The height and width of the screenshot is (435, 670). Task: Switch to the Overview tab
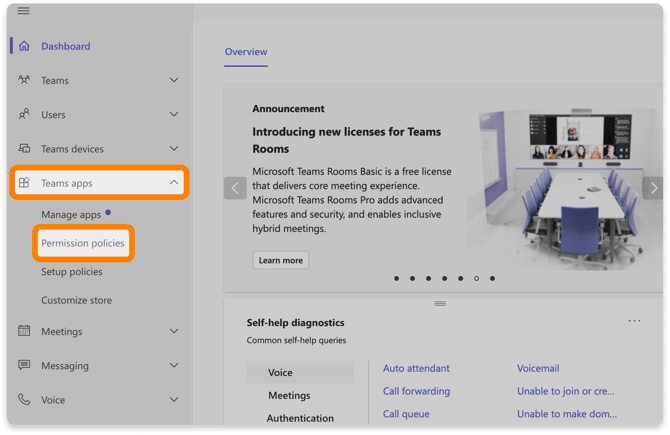point(246,52)
